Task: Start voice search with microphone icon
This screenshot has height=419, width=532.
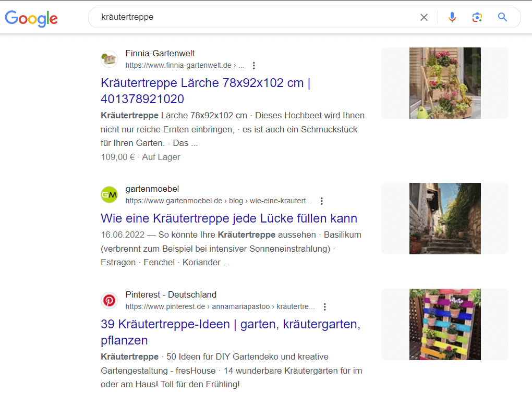Action: coord(452,18)
